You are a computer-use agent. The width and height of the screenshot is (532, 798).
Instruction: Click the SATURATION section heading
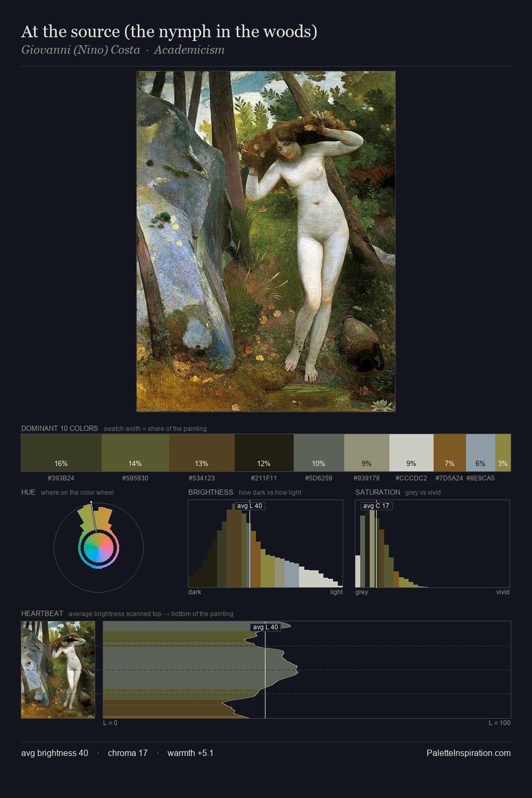378,492
